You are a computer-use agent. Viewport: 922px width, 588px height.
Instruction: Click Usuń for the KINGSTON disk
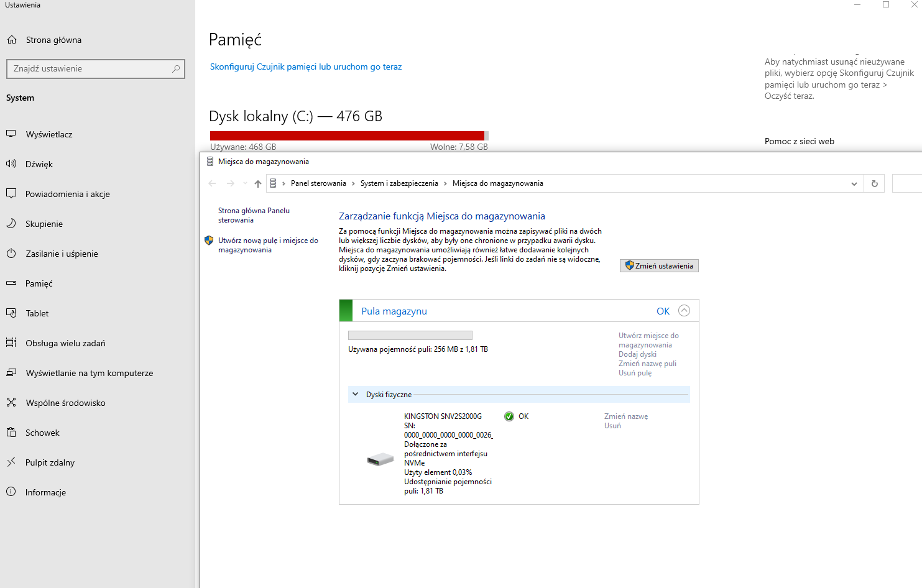click(612, 426)
